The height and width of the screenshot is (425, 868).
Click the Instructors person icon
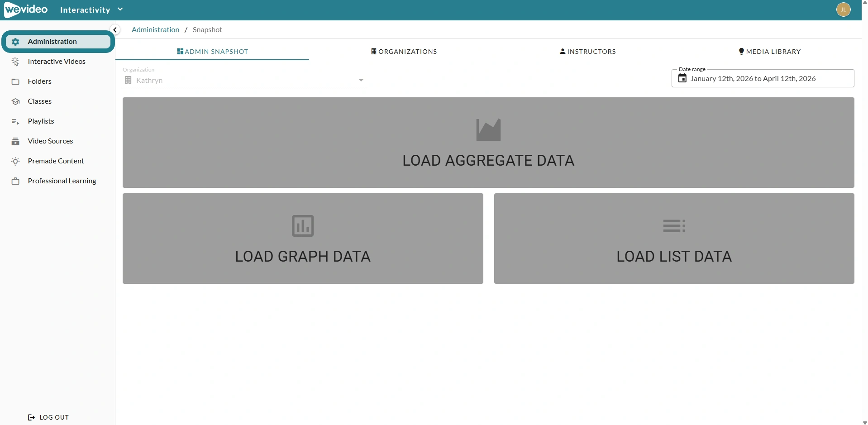(x=563, y=52)
